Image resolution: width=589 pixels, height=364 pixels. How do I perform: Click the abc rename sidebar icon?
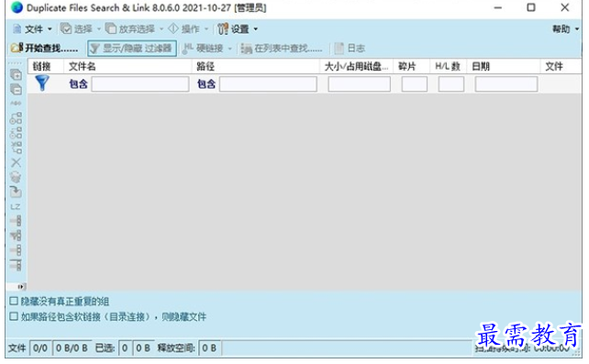coord(16,103)
